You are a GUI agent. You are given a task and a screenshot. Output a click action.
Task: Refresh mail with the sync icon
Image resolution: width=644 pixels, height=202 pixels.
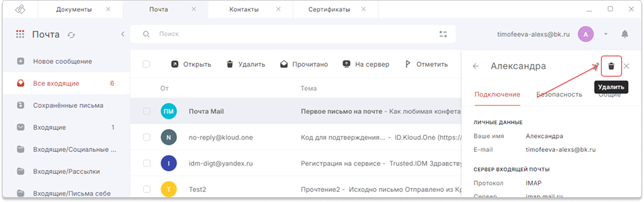tap(71, 35)
